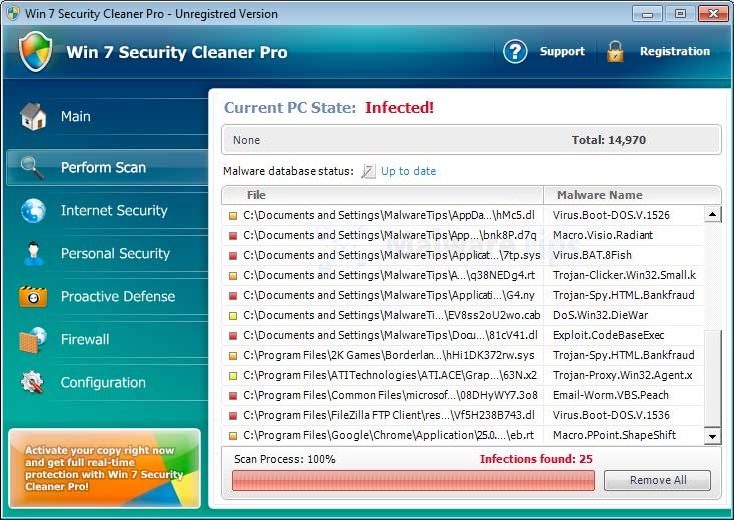Image resolution: width=734 pixels, height=520 pixels.
Task: Click the magnifier icon for Perform Scan
Action: (x=33, y=167)
